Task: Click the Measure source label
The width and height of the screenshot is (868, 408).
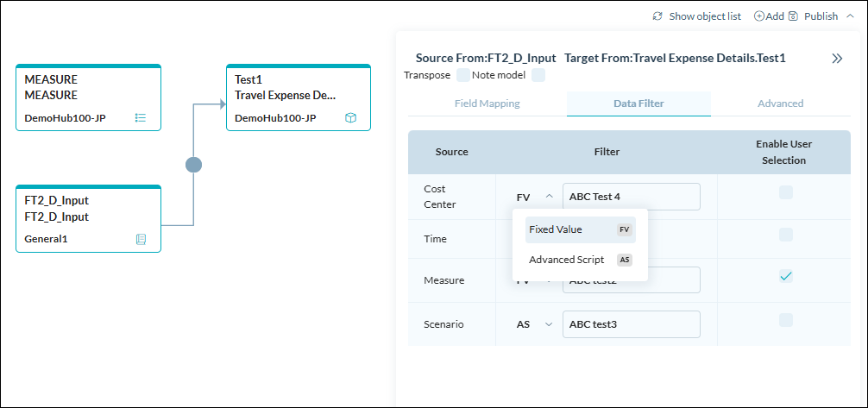Action: click(444, 280)
